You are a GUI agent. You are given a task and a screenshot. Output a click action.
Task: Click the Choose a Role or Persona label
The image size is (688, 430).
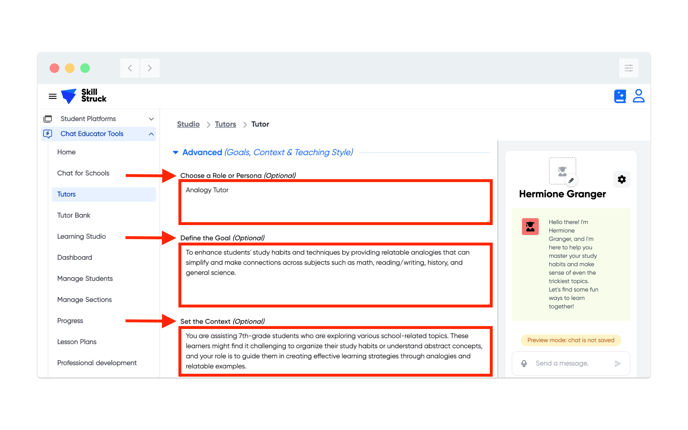(x=238, y=176)
